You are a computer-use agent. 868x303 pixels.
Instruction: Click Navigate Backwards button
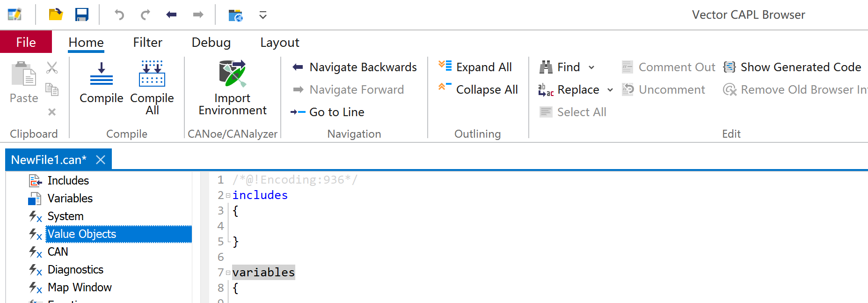tap(354, 67)
